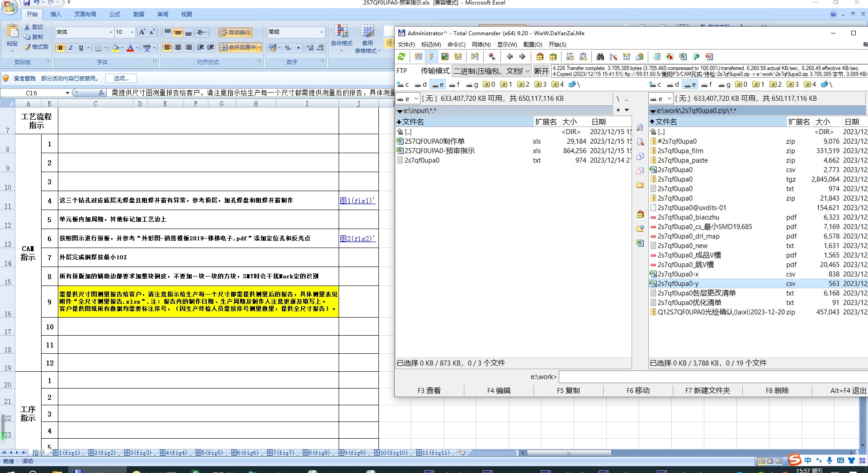Focus the e:\work> command line field
Image resolution: width=868 pixels, height=473 pixels.
point(713,377)
